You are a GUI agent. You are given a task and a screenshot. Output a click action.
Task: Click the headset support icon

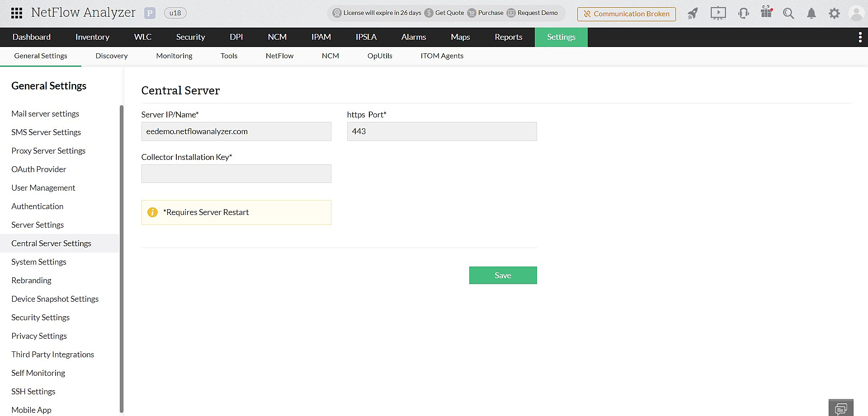click(743, 14)
